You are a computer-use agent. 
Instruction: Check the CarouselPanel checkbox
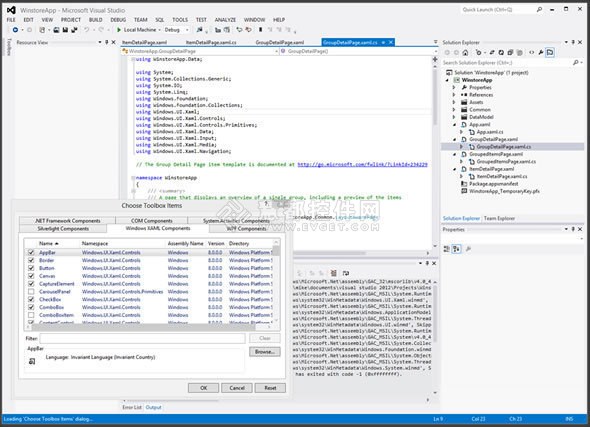31,292
